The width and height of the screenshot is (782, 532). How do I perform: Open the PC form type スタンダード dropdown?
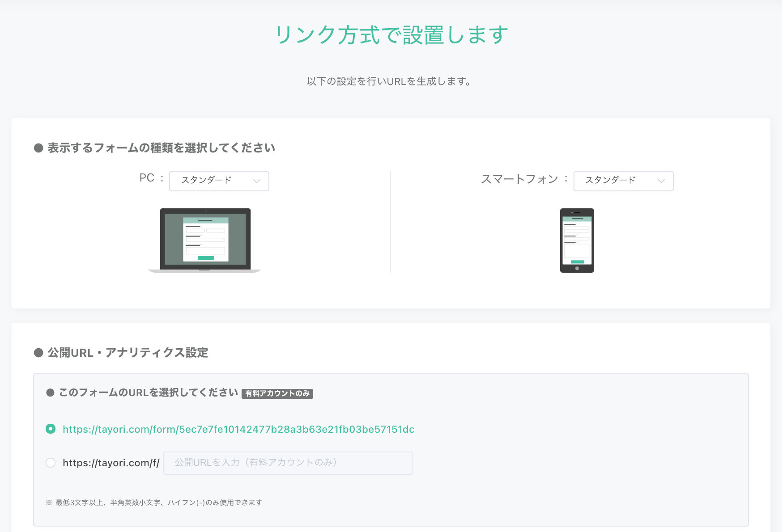(219, 181)
